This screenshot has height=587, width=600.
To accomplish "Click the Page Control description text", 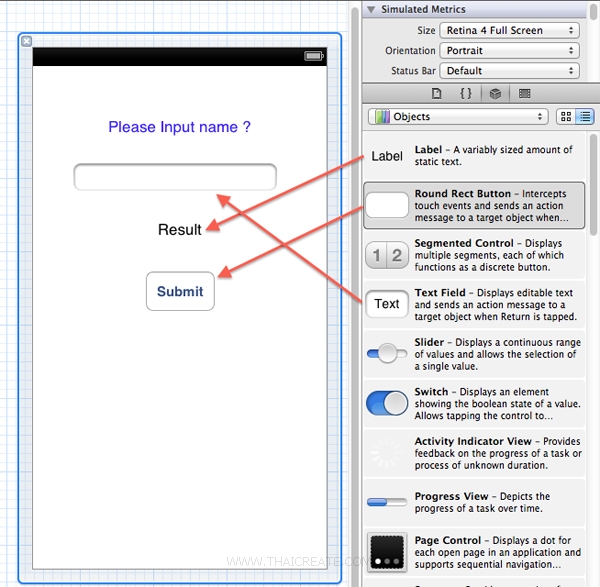I will pos(497,552).
